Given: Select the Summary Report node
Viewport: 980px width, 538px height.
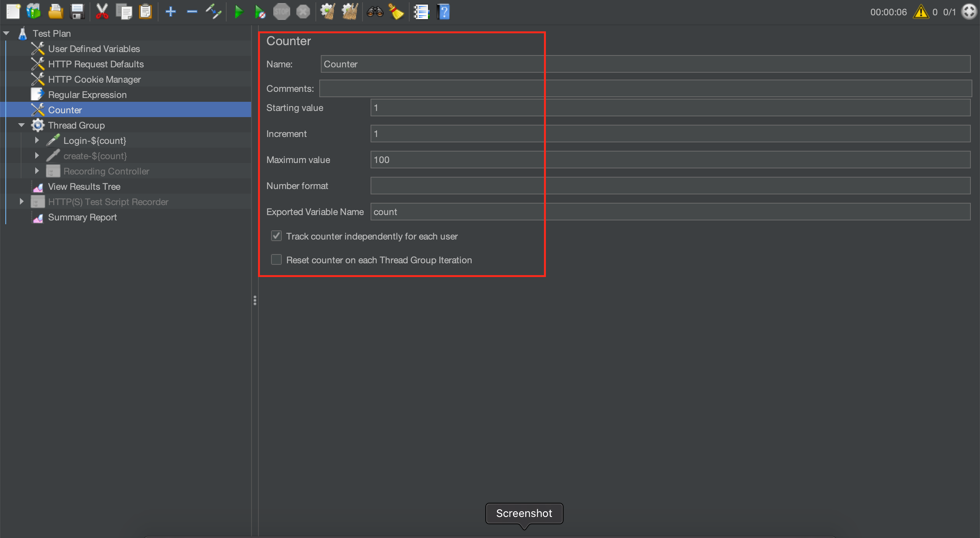Looking at the screenshot, I should [x=82, y=217].
